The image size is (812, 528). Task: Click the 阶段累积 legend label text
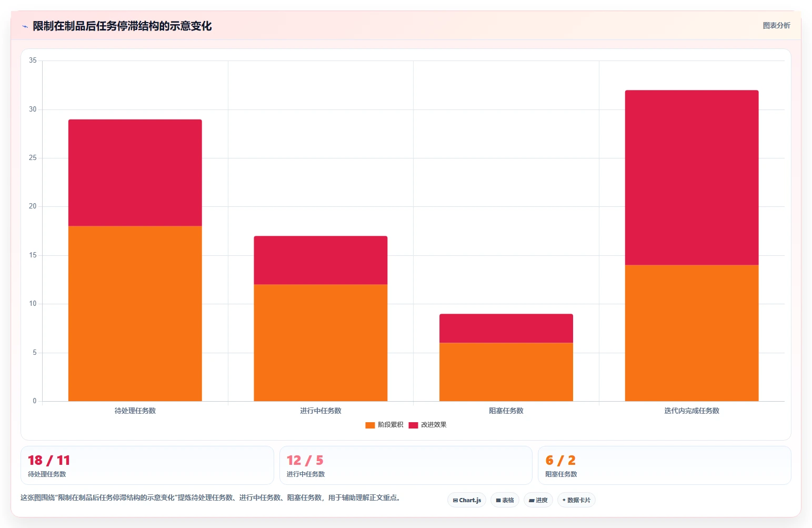click(x=390, y=425)
